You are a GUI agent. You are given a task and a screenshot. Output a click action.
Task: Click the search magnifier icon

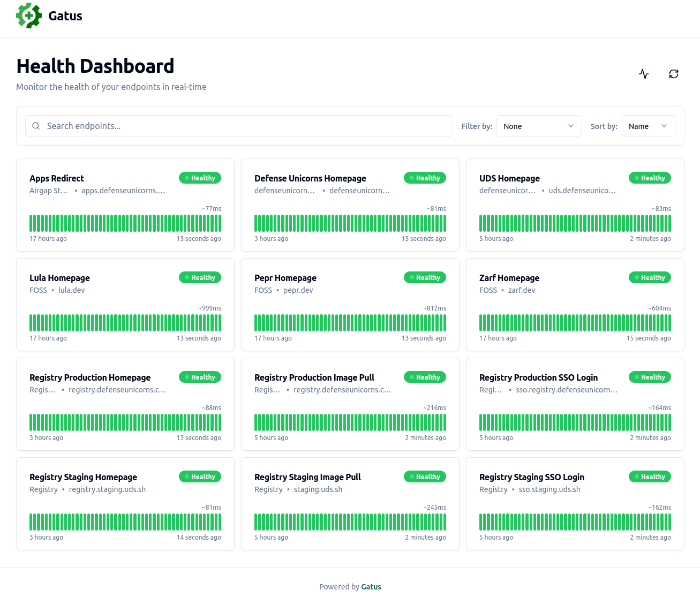click(x=36, y=126)
